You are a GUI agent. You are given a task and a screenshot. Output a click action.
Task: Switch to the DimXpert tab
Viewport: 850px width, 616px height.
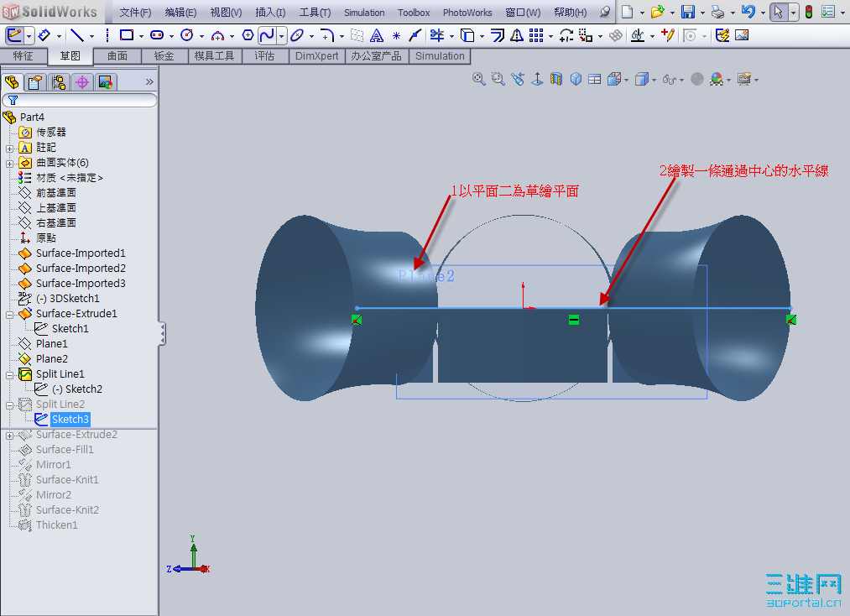click(316, 56)
